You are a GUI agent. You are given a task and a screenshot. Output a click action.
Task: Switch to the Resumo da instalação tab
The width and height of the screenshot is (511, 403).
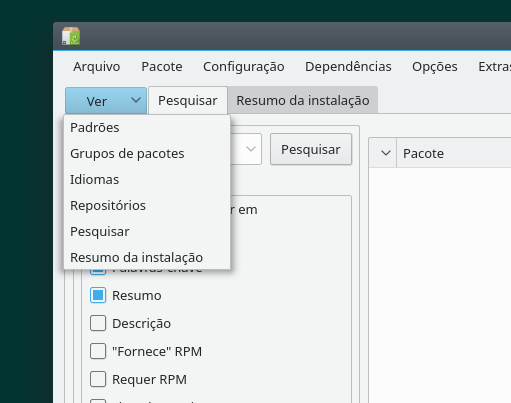[303, 100]
